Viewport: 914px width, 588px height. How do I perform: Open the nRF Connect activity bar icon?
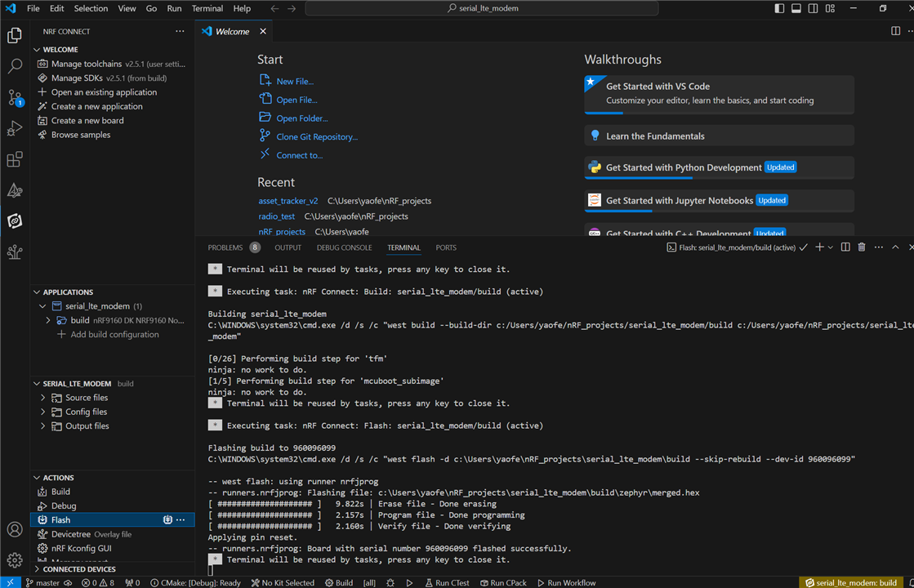click(x=15, y=220)
